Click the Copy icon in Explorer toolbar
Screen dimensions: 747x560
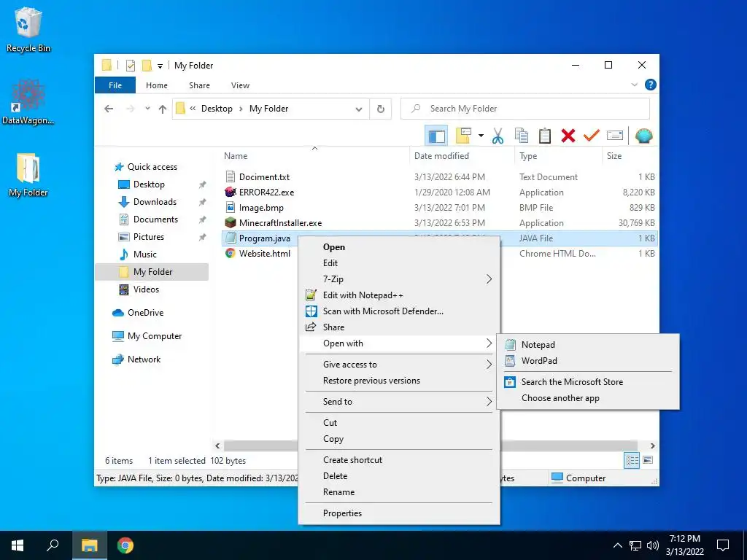(521, 136)
